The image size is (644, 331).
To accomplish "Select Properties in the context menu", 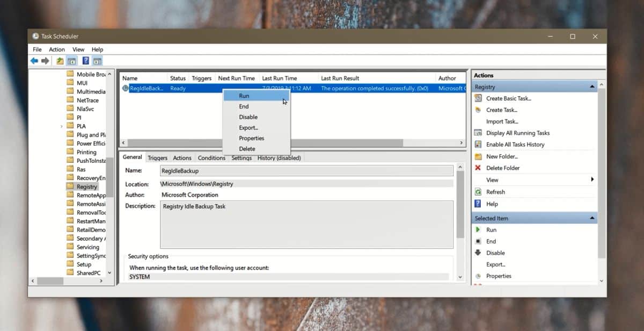I will [x=251, y=138].
